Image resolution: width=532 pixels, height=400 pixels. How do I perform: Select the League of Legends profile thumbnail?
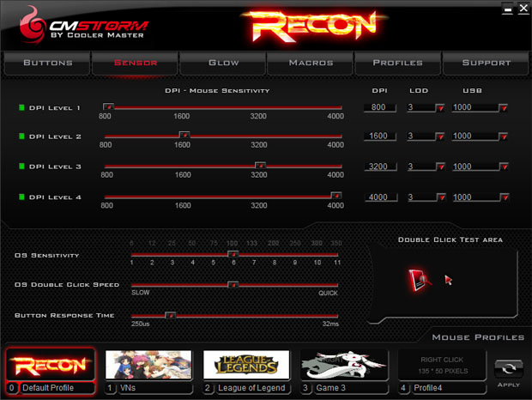click(x=246, y=364)
